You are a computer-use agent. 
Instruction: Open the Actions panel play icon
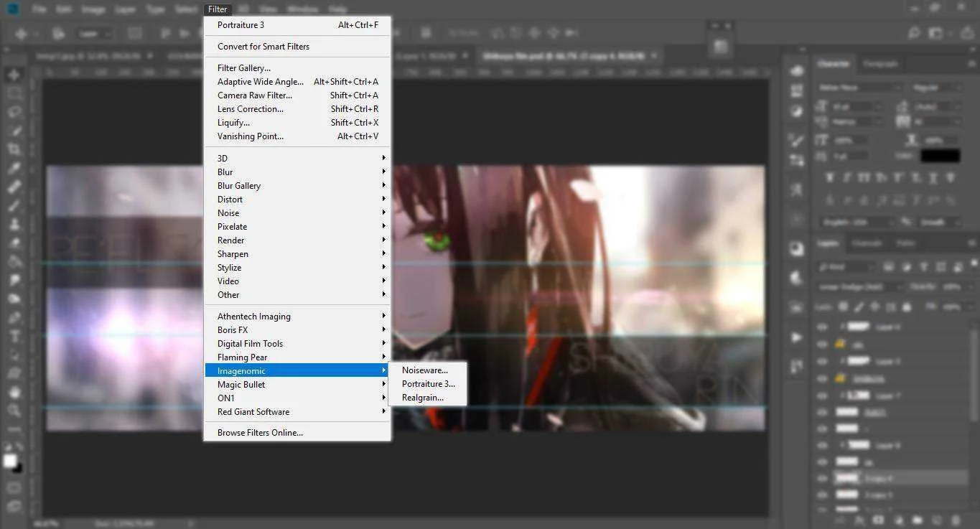796,337
